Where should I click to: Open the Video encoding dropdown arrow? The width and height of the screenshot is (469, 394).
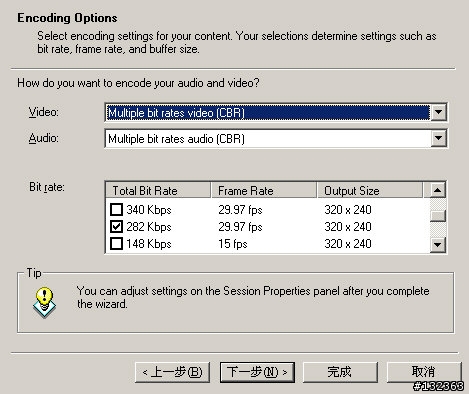438,112
